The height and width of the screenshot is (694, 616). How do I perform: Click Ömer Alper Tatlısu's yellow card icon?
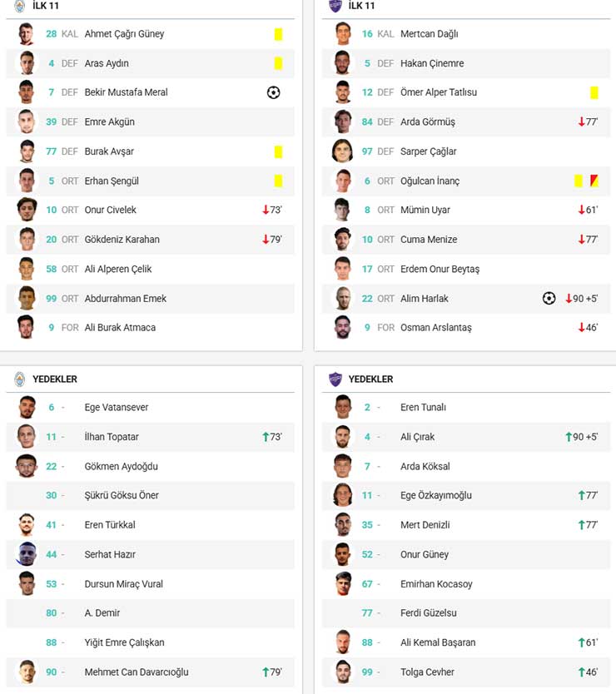[594, 92]
